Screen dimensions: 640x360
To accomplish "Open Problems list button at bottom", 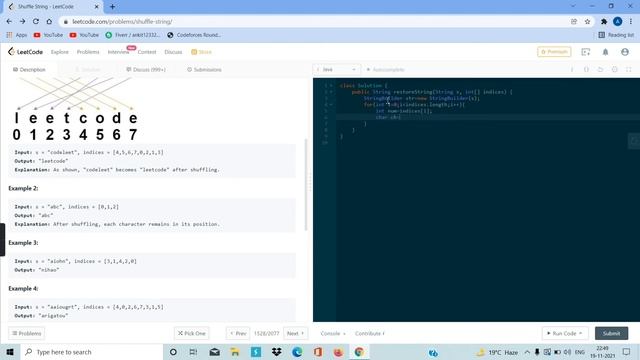I will (x=27, y=333).
